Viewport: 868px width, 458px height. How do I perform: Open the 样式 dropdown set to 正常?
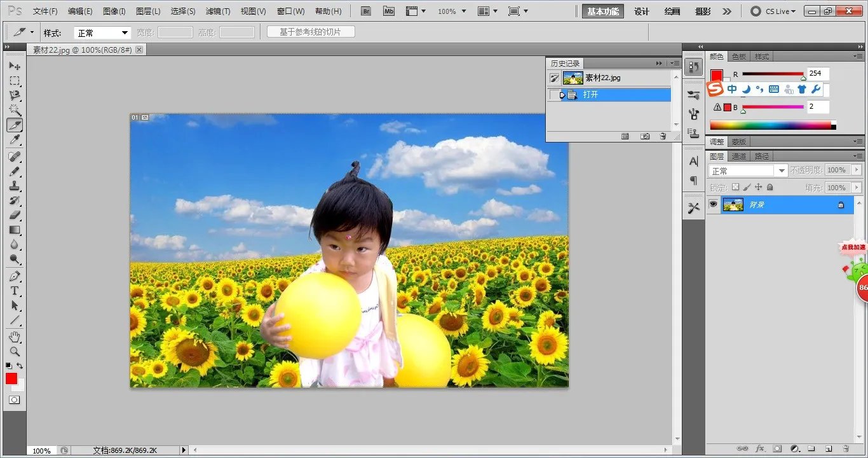pos(102,32)
